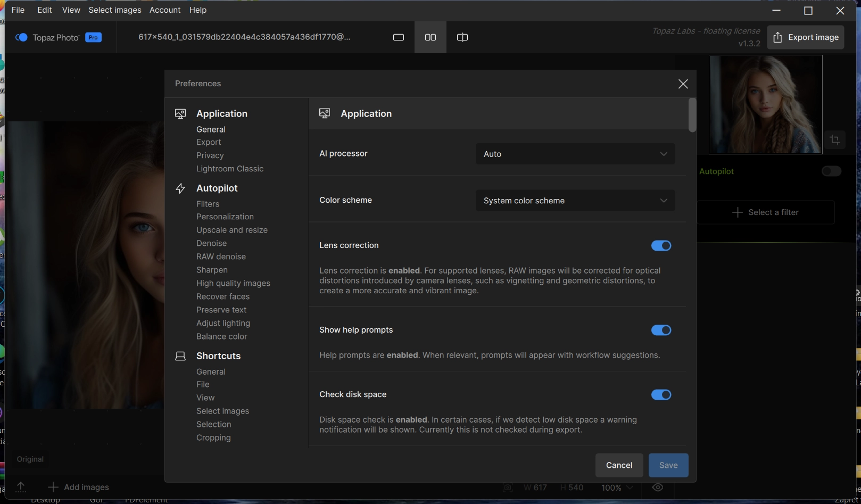Turn off Show help prompts
Image resolution: width=861 pixels, height=504 pixels.
661,331
